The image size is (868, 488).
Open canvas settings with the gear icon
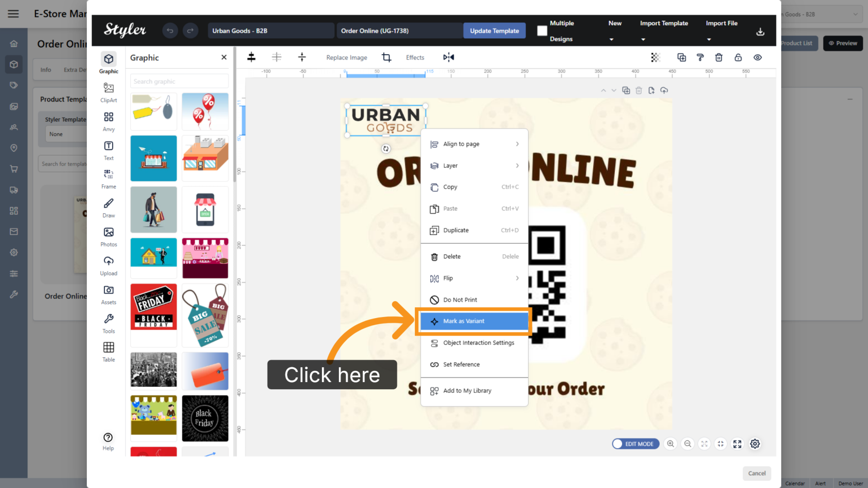755,444
